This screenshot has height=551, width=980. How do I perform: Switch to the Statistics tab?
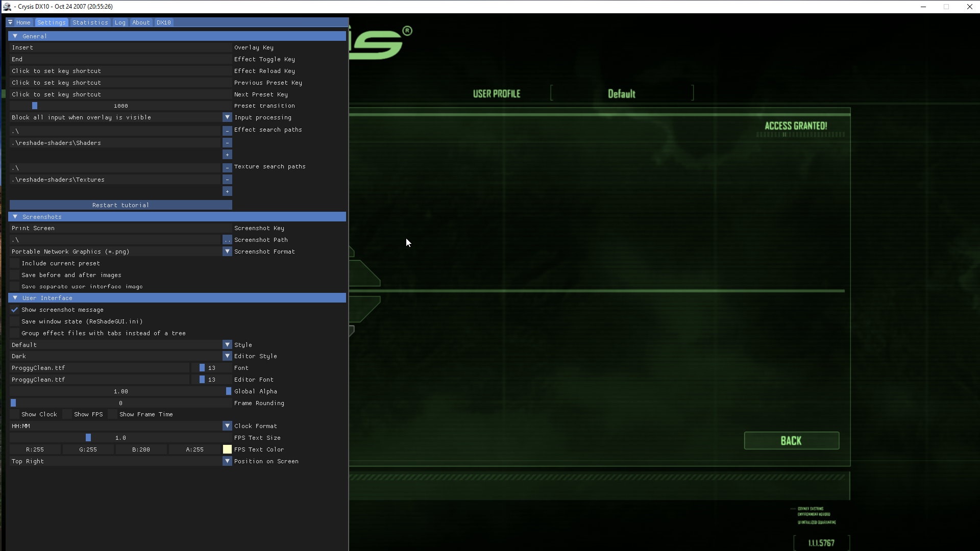(x=90, y=22)
